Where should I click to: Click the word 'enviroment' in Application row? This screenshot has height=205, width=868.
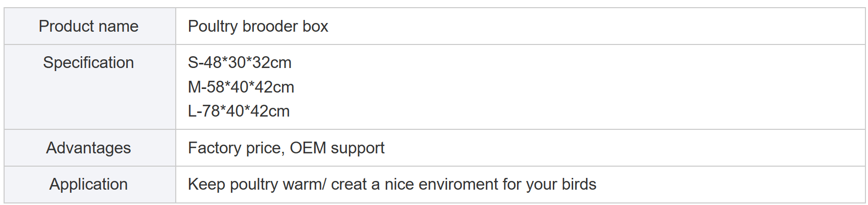pyautogui.click(x=457, y=185)
